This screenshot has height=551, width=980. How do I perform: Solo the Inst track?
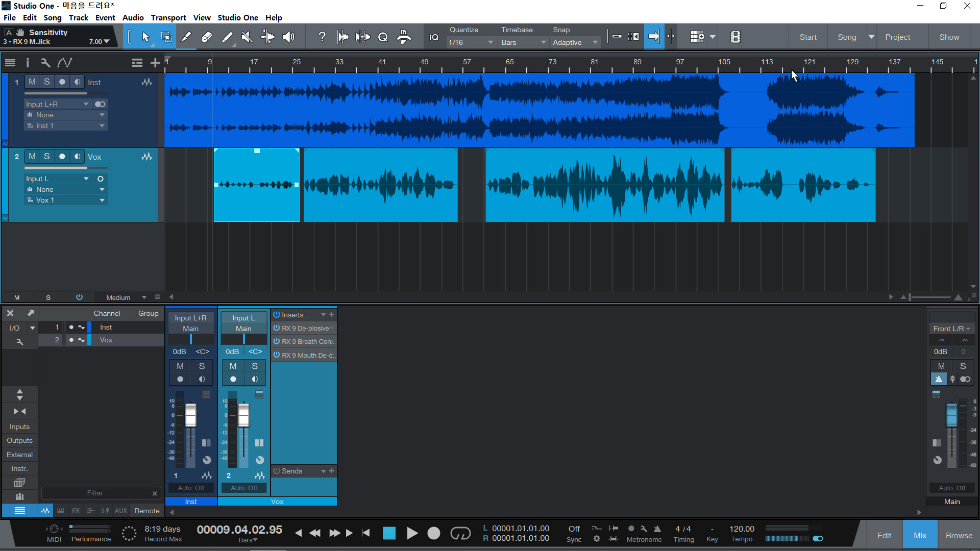pos(47,82)
